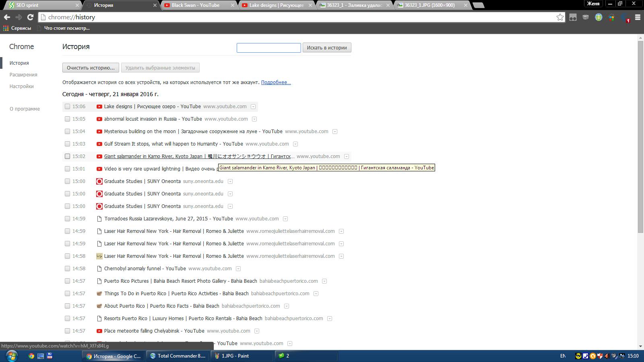Open Total Commander from the taskbar

click(178, 356)
